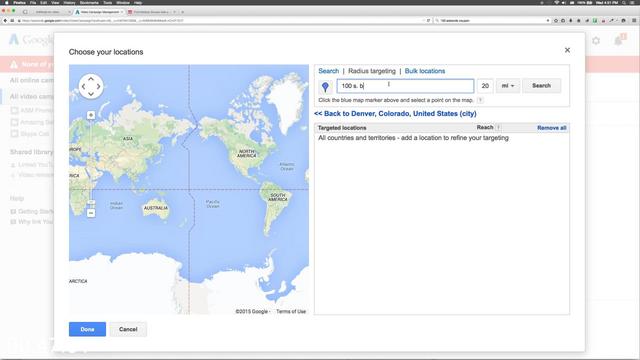
Task: Open the notifications bell in AdWords header
Action: tap(619, 40)
